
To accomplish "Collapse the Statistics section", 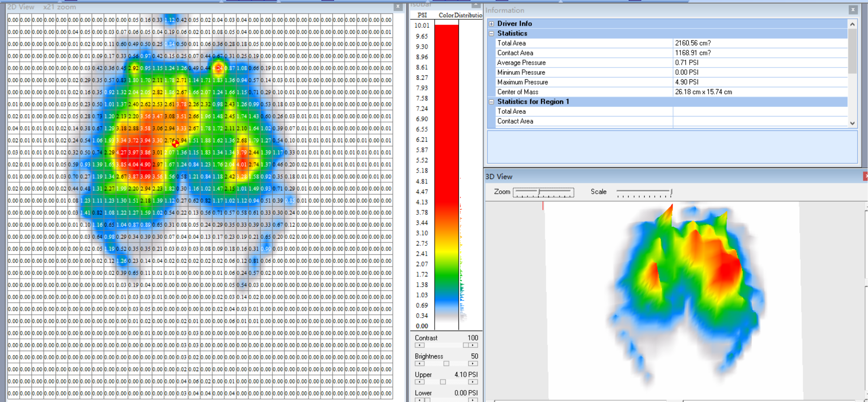I will tap(492, 33).
